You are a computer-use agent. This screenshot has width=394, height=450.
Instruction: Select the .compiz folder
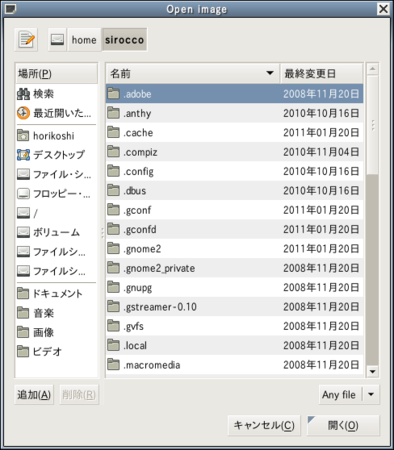pos(235,152)
